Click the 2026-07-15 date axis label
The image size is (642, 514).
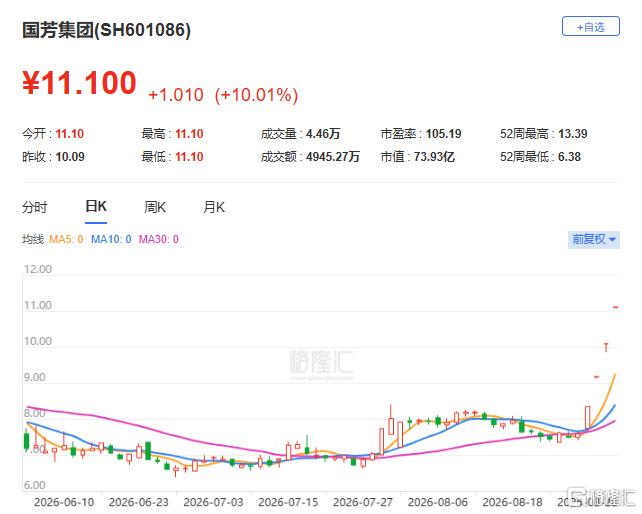288,502
